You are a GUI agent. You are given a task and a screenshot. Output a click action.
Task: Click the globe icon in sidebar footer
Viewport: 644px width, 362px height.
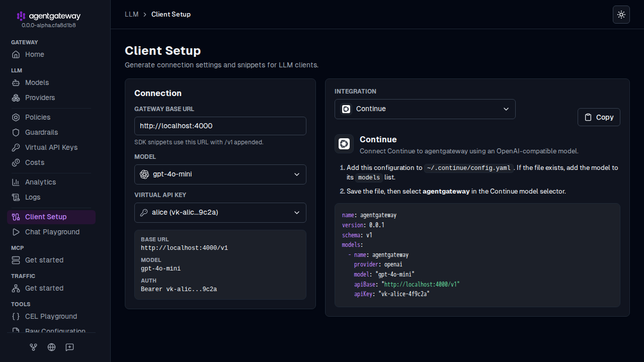click(x=51, y=347)
